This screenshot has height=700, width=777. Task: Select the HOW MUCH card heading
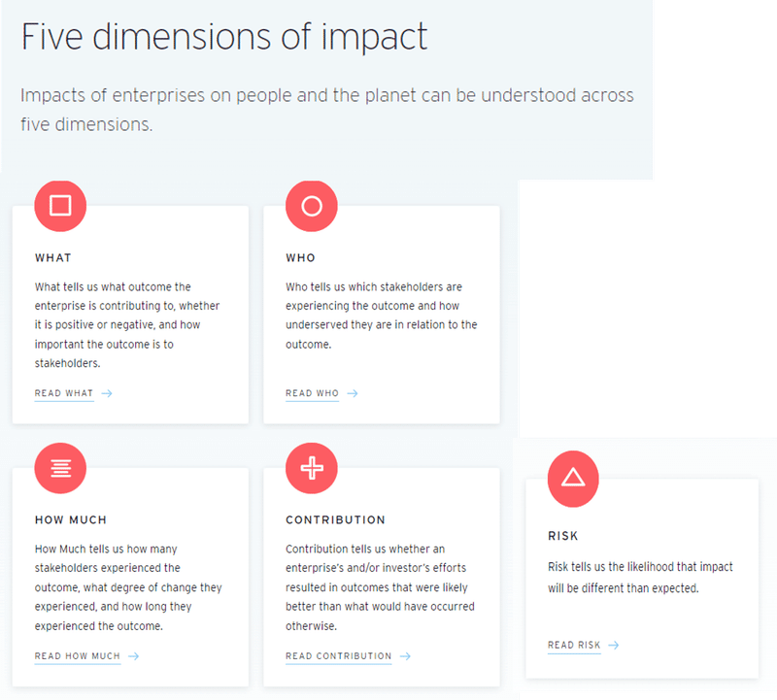click(71, 519)
